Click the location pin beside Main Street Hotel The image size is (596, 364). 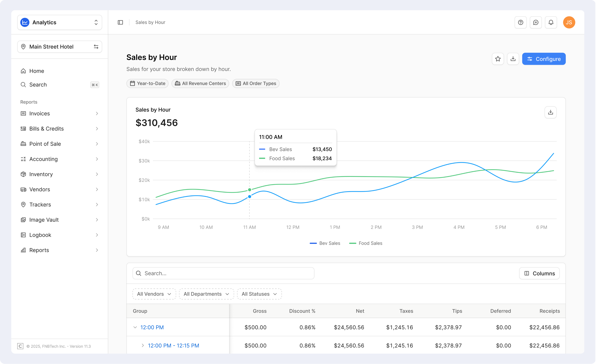click(23, 47)
